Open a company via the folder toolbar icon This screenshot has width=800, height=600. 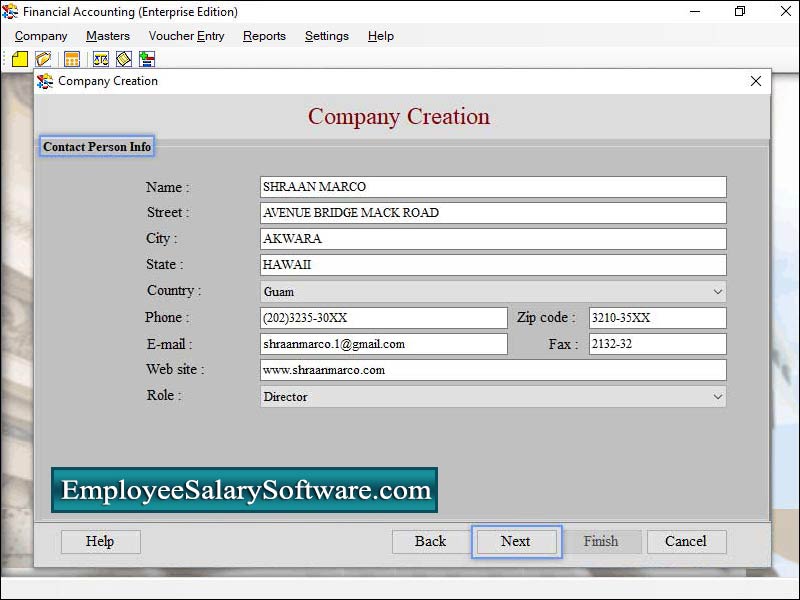pyautogui.click(x=42, y=59)
